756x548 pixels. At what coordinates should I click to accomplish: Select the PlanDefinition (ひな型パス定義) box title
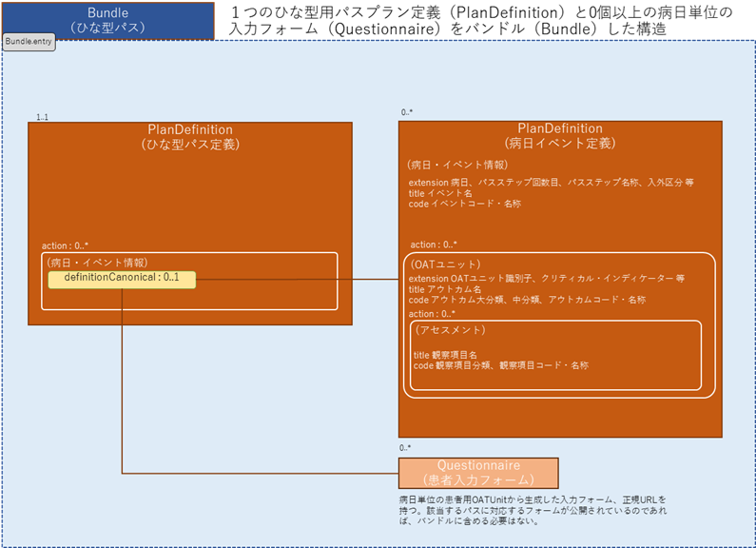190,137
